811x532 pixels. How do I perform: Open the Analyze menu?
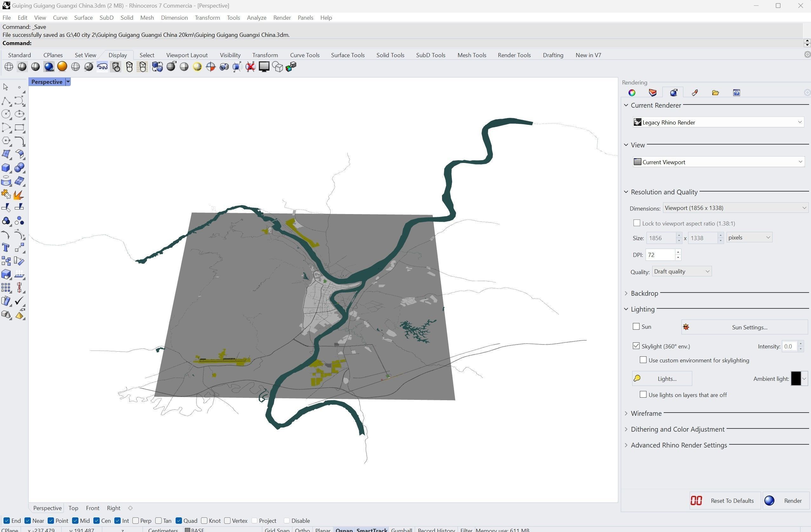256,18
